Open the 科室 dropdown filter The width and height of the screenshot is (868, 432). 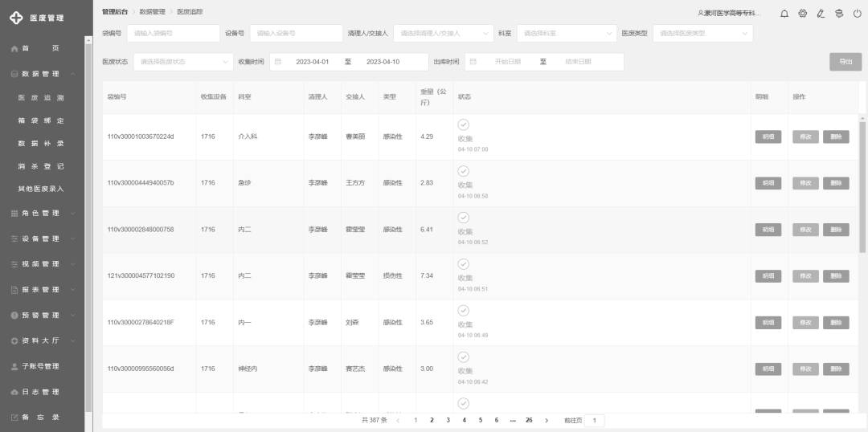567,33
